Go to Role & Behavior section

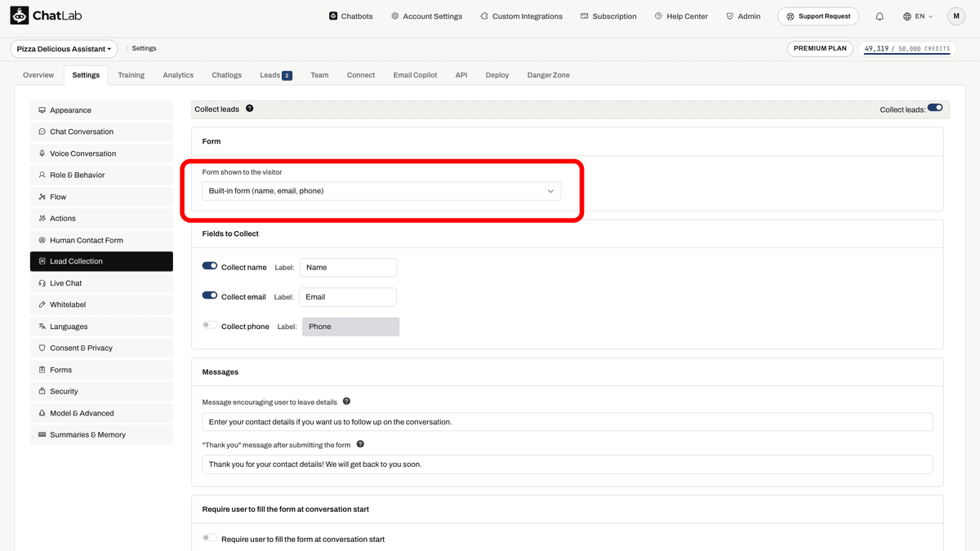click(101, 175)
